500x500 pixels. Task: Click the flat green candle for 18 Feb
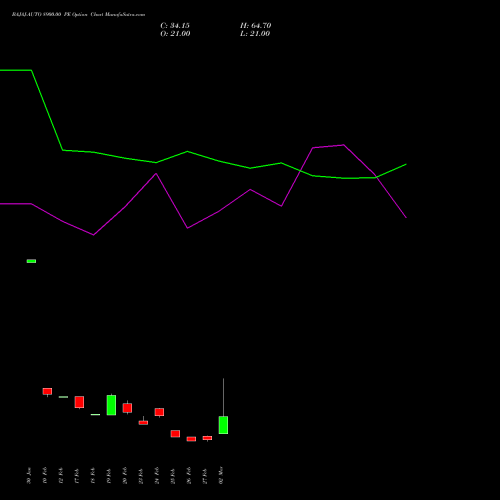[95, 414]
